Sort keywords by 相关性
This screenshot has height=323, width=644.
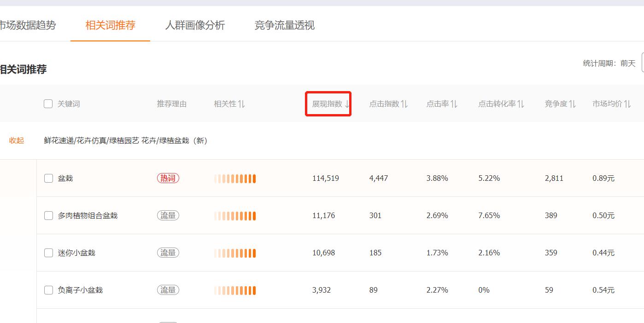(x=229, y=104)
